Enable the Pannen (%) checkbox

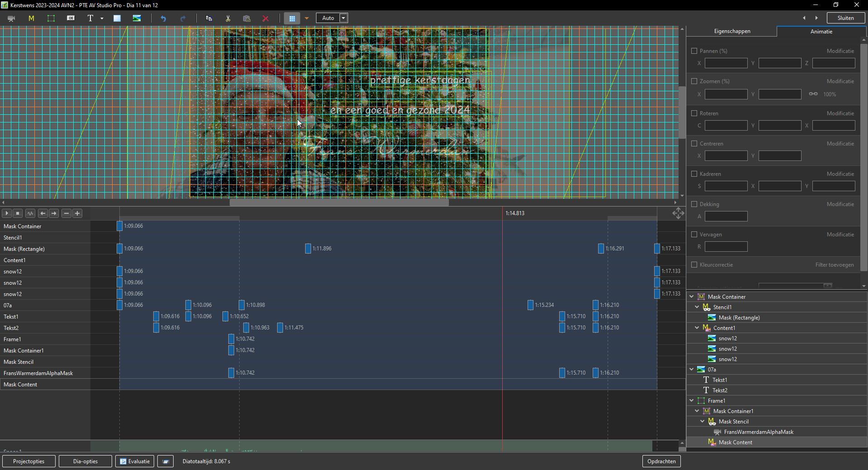(694, 51)
